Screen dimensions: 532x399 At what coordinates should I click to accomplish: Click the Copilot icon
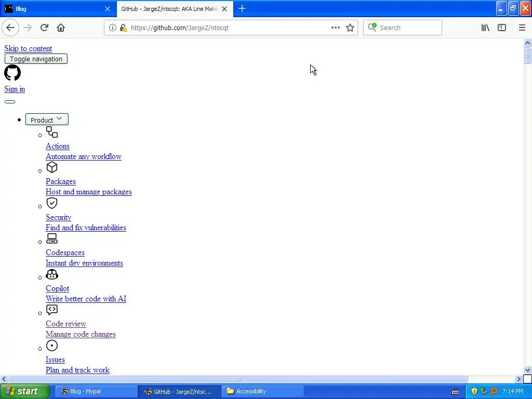(x=52, y=274)
